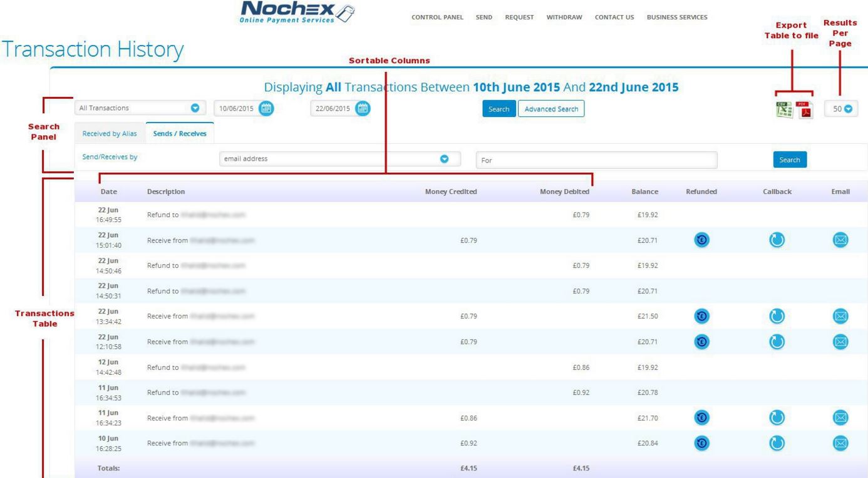The image size is (868, 478).
Task: Click email icon for 12:10:58 transaction
Action: (x=840, y=342)
